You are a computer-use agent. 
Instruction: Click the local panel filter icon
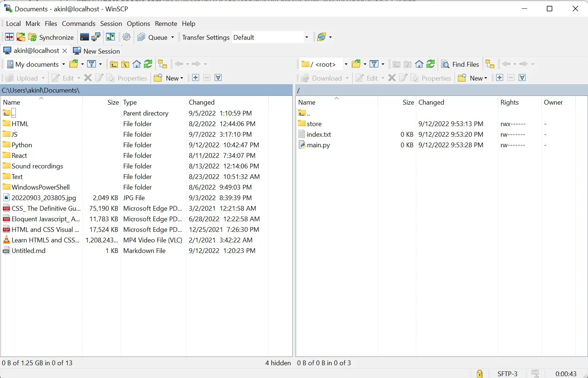tap(92, 64)
